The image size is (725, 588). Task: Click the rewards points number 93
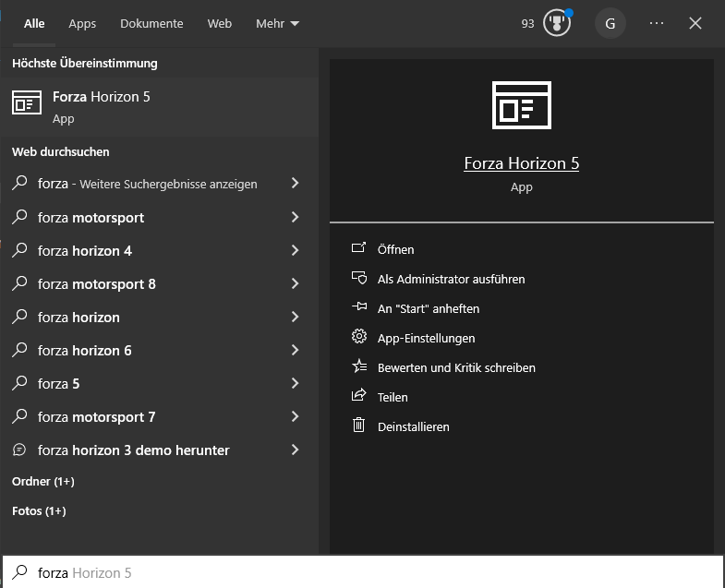(x=527, y=24)
